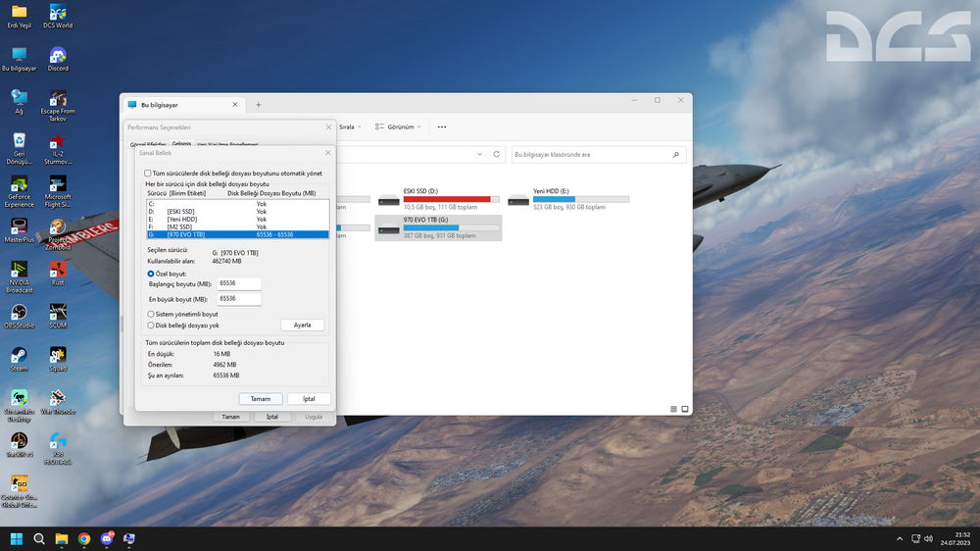Select ESKI SSD (D:) drive in Explorer

[x=438, y=199]
